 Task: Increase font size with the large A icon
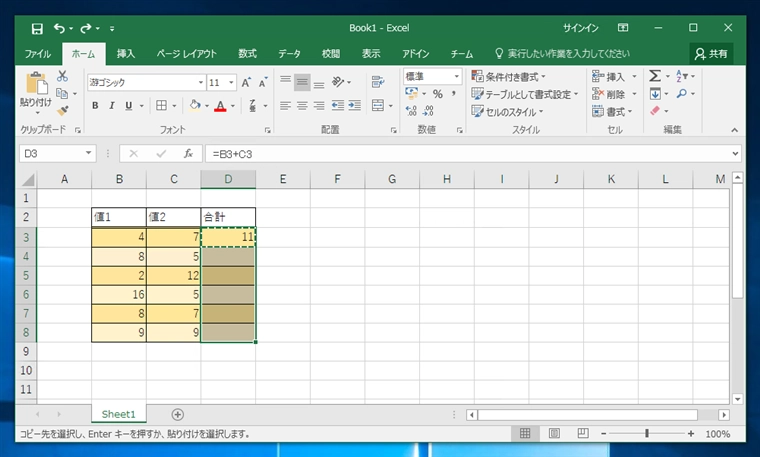pyautogui.click(x=246, y=82)
